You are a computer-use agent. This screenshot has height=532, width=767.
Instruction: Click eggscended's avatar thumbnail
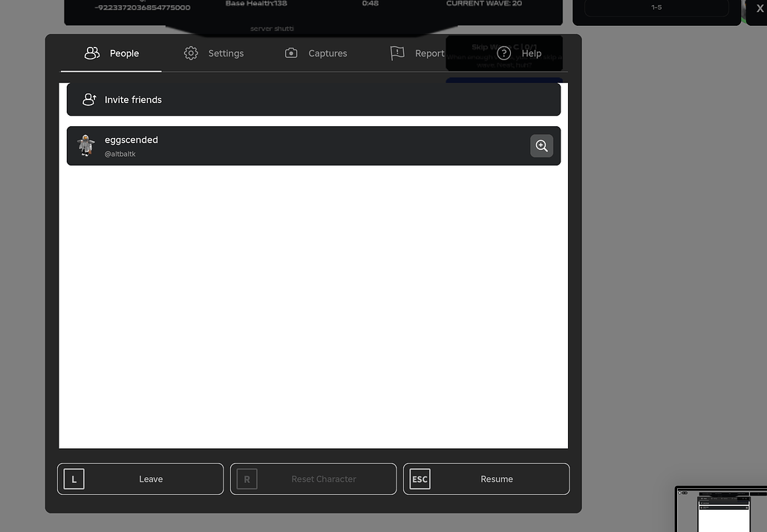click(x=85, y=145)
